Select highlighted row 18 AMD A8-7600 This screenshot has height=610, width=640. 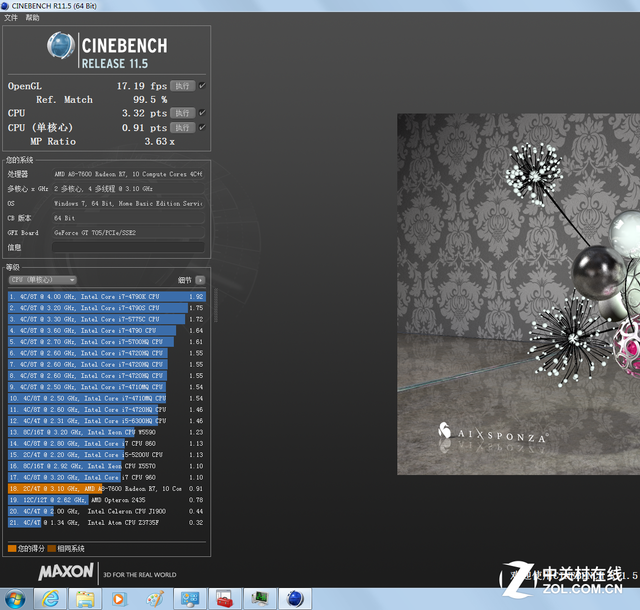107,488
